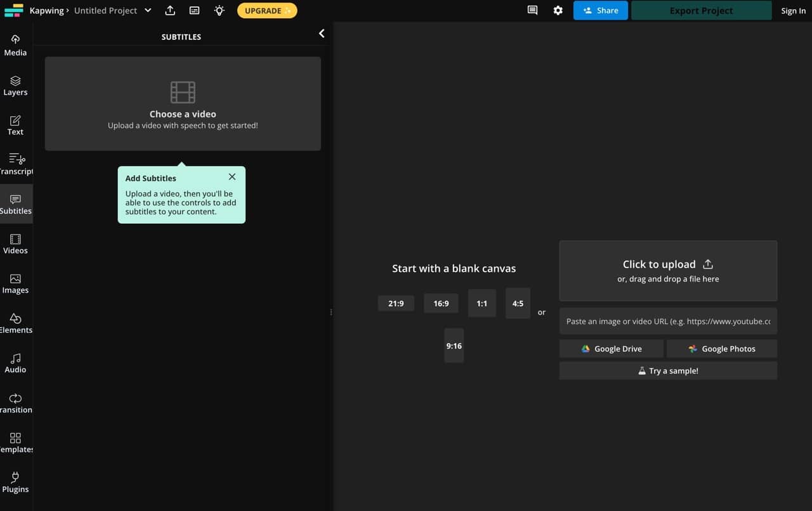Focus the paste image or video URL field
812x511 pixels.
(668, 321)
